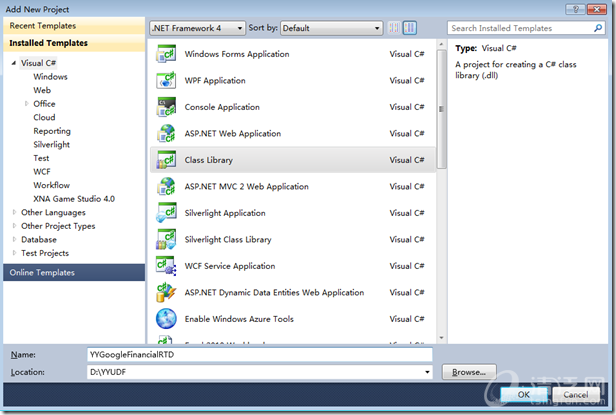
Task: Open the Online Templates section
Action: (73, 272)
